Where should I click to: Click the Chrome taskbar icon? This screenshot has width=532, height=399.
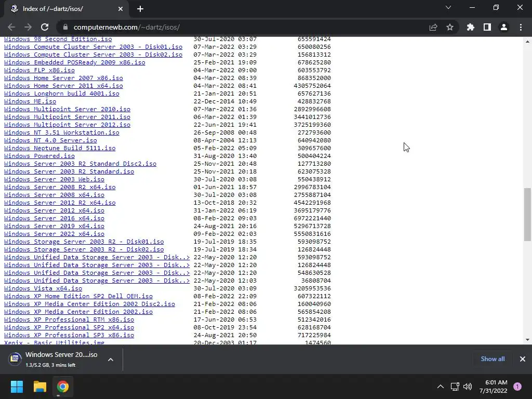click(x=63, y=387)
